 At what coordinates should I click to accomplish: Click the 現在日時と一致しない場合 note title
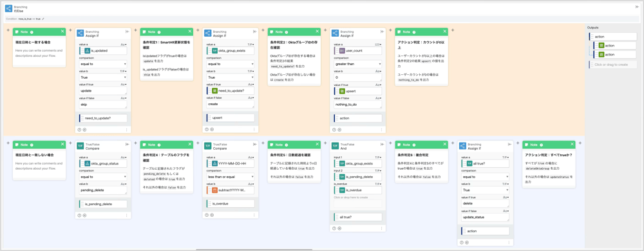coord(35,155)
